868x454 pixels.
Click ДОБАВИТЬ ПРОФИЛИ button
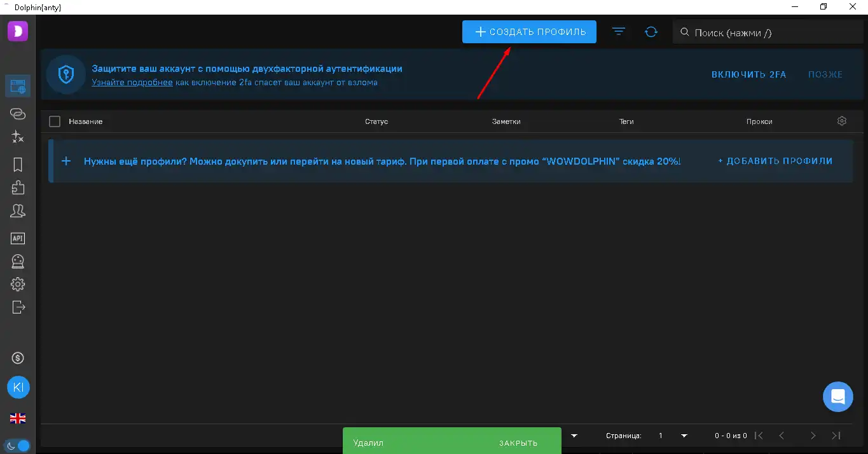click(x=775, y=161)
